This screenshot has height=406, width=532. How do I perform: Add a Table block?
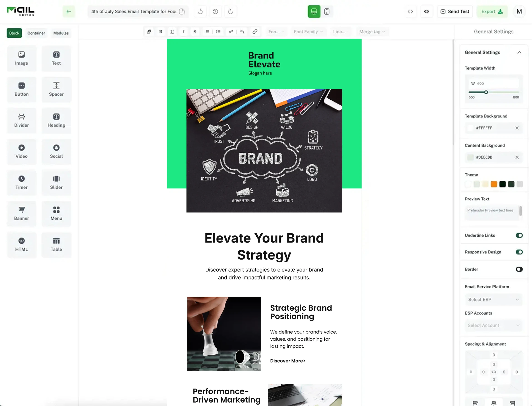tap(56, 245)
